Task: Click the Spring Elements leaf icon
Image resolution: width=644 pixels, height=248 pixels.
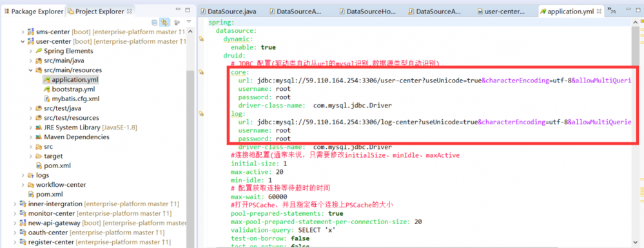Action: click(39, 51)
